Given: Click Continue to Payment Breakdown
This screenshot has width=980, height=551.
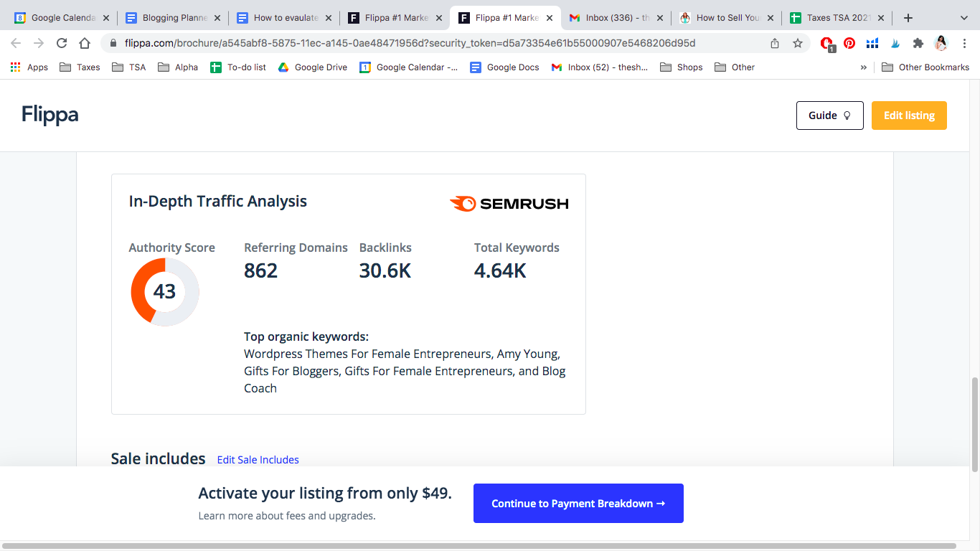Looking at the screenshot, I should pos(578,503).
